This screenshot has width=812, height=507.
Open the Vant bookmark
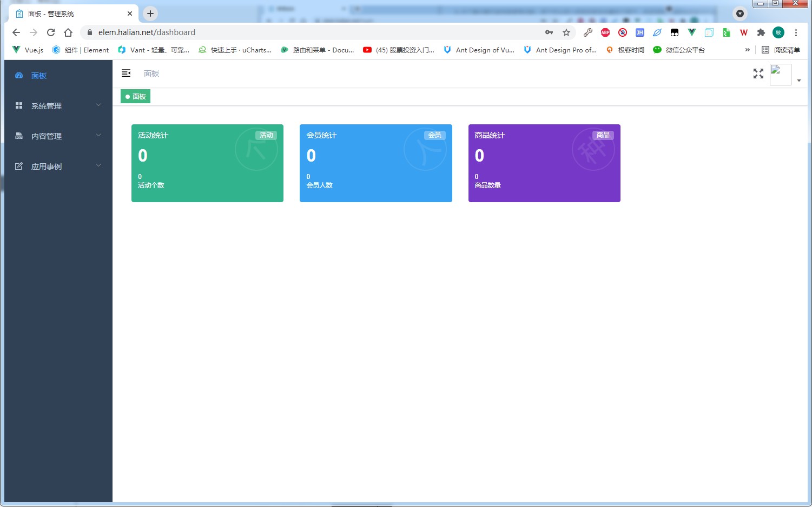click(154, 50)
